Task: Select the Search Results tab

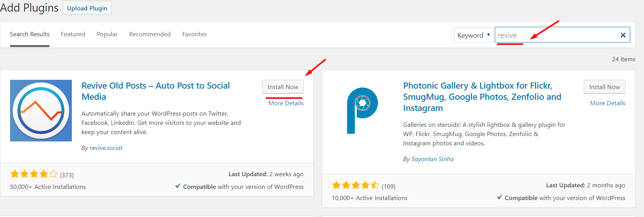Action: coord(30,34)
